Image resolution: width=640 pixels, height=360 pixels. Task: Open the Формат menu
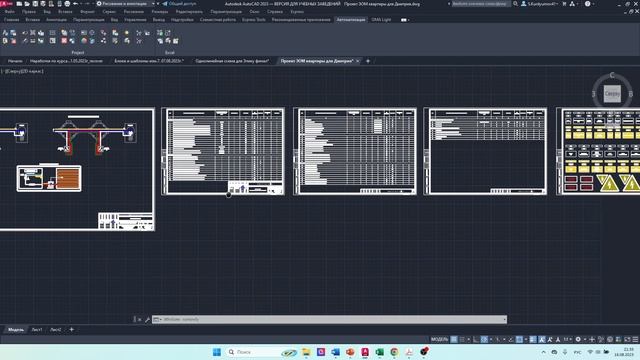coord(87,12)
